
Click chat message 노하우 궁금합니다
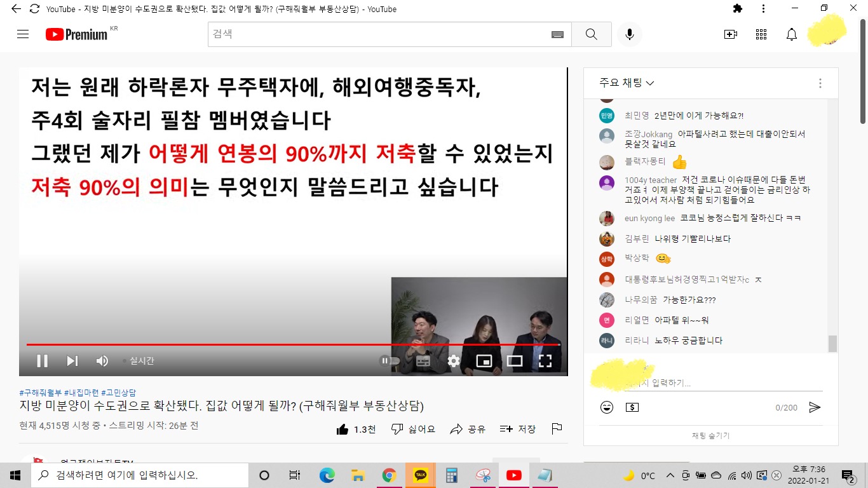689,340
